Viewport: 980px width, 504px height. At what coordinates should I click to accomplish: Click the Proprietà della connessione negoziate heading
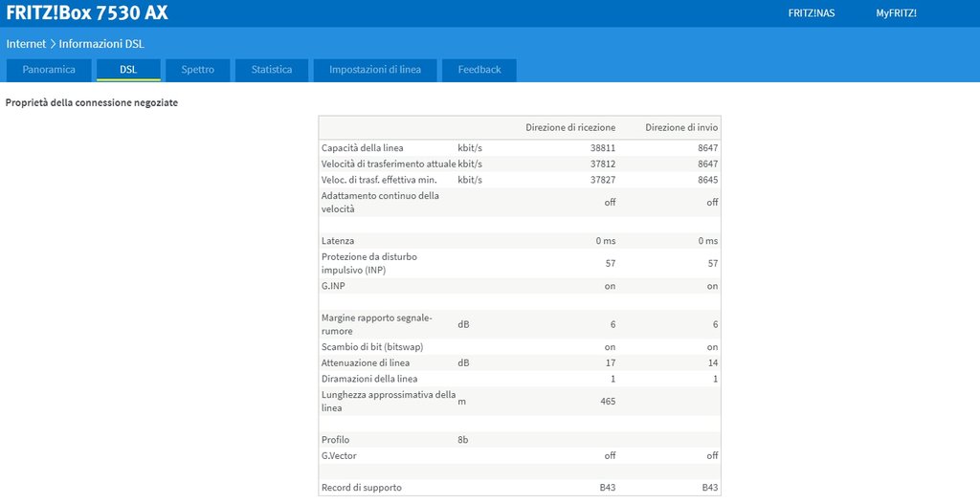(x=92, y=102)
